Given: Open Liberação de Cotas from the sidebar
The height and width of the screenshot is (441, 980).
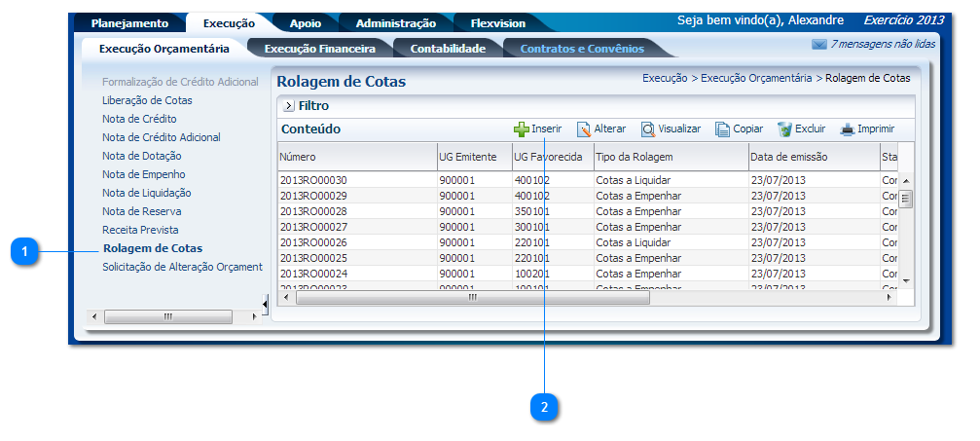Looking at the screenshot, I should 147,100.
